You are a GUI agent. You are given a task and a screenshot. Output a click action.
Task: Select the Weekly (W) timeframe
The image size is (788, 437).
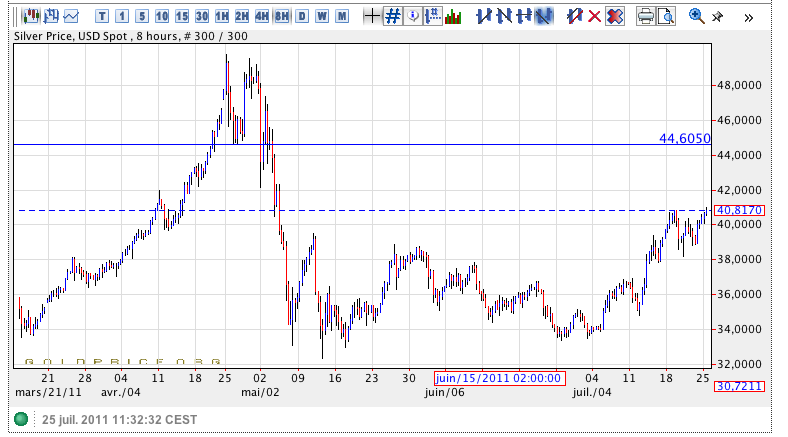pos(322,16)
